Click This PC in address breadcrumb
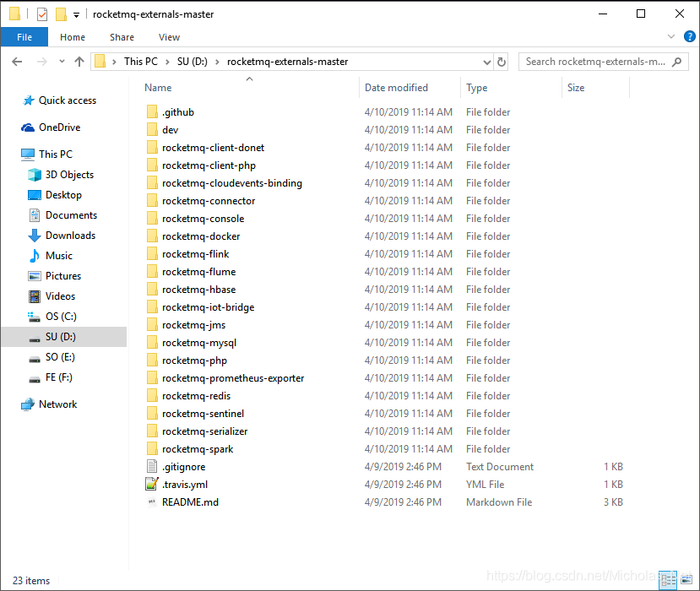 point(141,62)
